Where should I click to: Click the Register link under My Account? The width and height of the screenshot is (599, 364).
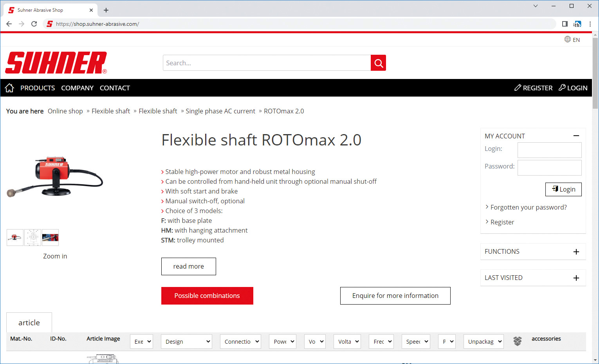(x=502, y=222)
